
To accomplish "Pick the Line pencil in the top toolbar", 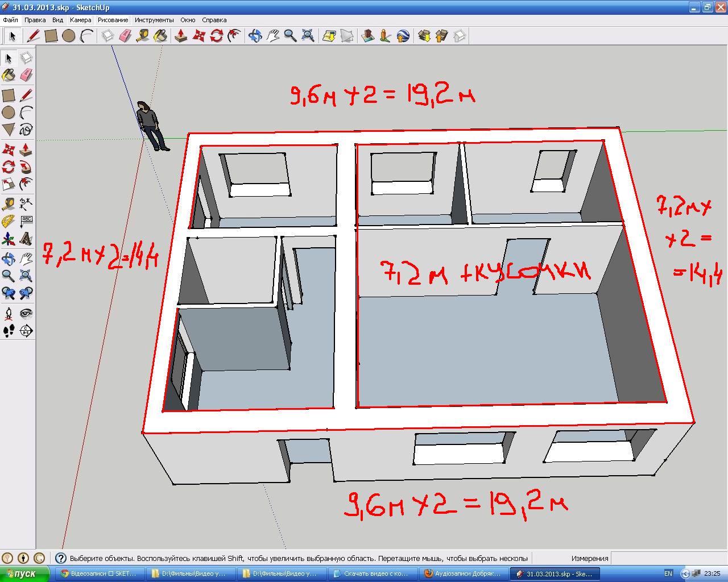I will coord(33,36).
